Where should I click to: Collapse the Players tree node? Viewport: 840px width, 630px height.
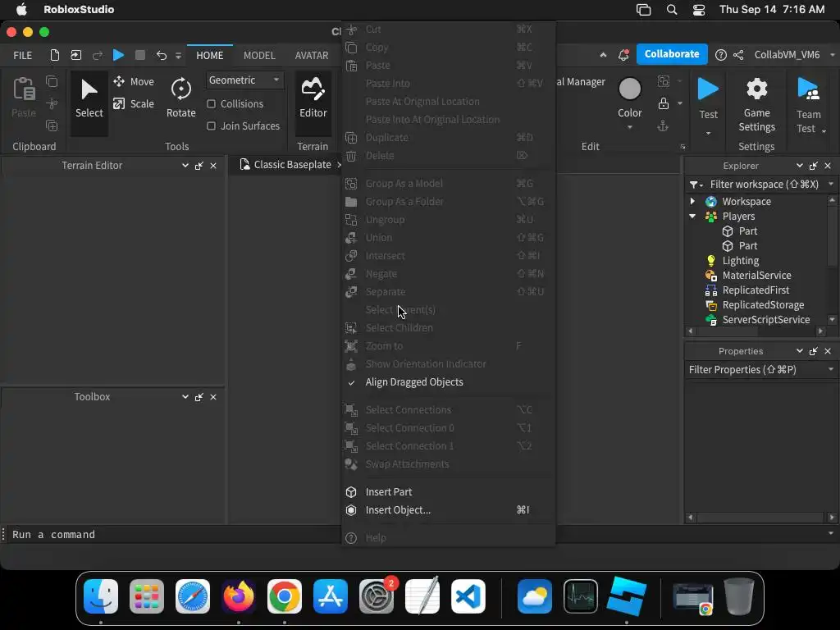(x=692, y=216)
